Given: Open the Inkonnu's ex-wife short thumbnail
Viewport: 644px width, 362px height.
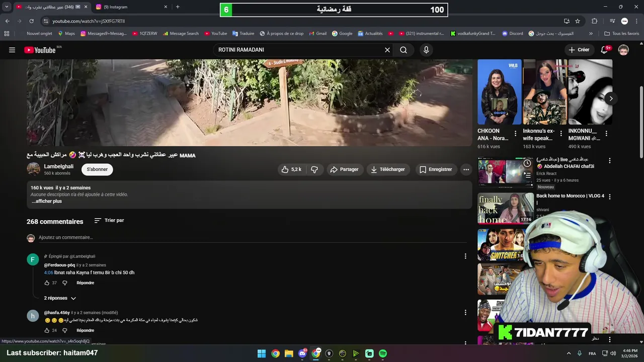Looking at the screenshot, I should tap(544, 92).
